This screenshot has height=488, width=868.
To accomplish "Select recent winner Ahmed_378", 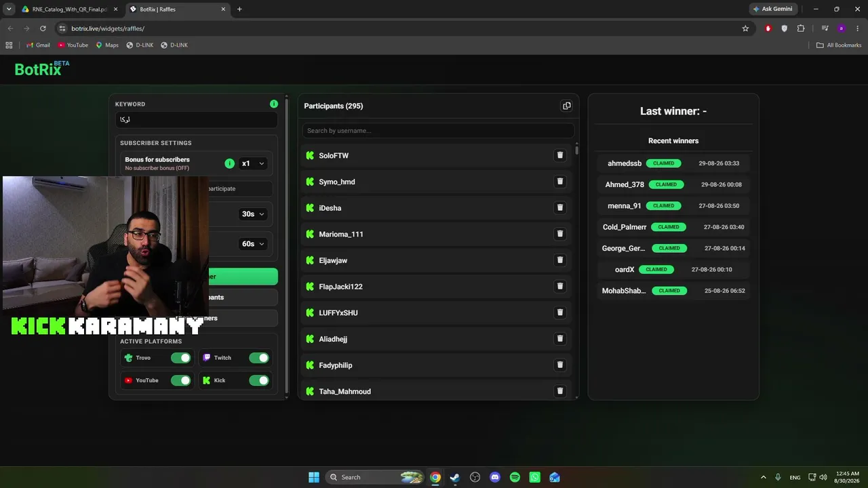I will tap(625, 184).
